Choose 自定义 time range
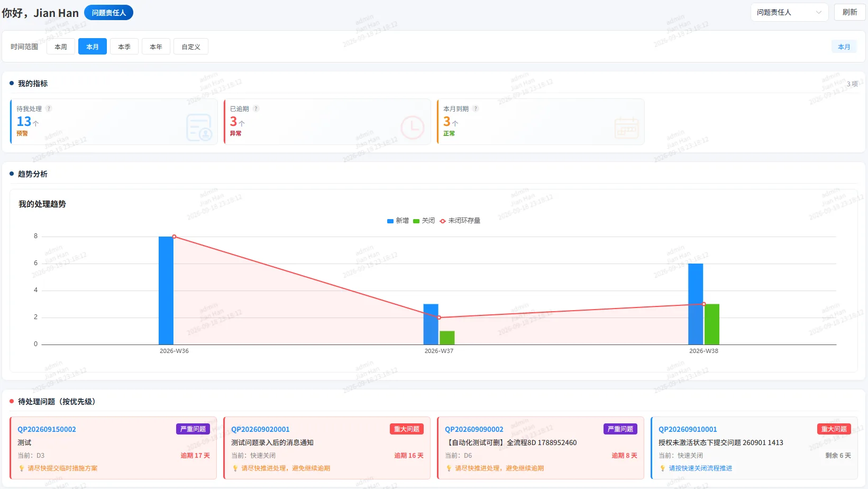The image size is (868, 489). (x=191, y=47)
